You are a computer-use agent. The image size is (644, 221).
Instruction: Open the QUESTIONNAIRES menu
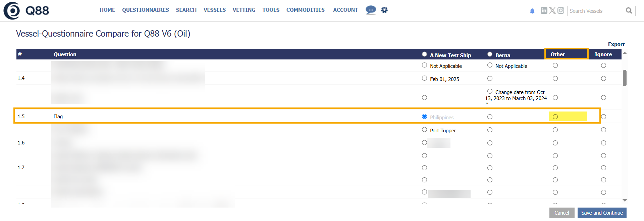point(145,10)
